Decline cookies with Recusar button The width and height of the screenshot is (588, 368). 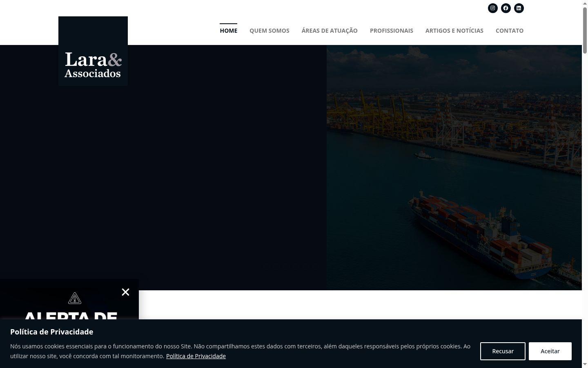pyautogui.click(x=503, y=351)
